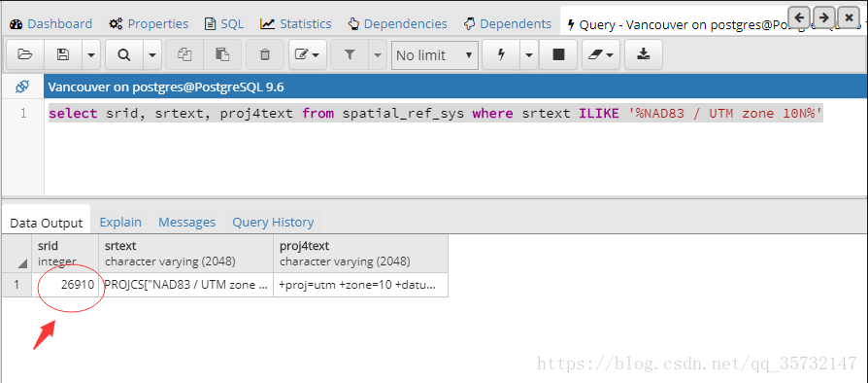868x383 pixels.
Task: Select row 1 via its row header
Action: [17, 285]
